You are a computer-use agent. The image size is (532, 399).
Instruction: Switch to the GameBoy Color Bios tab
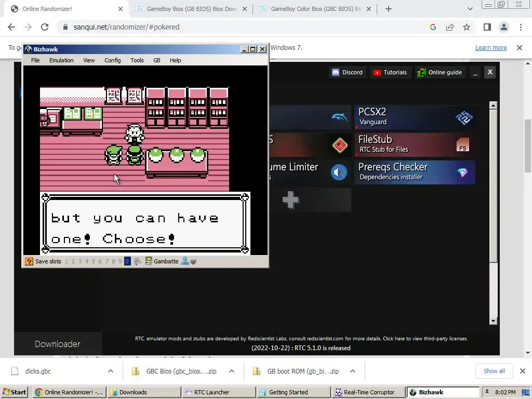pos(315,9)
